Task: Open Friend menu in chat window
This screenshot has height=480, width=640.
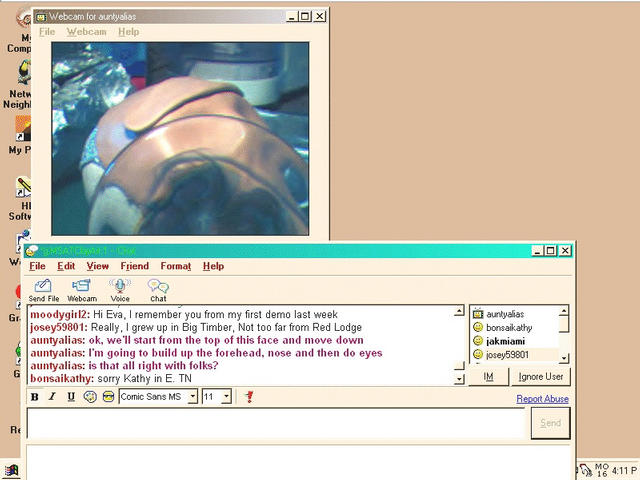Action: (135, 266)
